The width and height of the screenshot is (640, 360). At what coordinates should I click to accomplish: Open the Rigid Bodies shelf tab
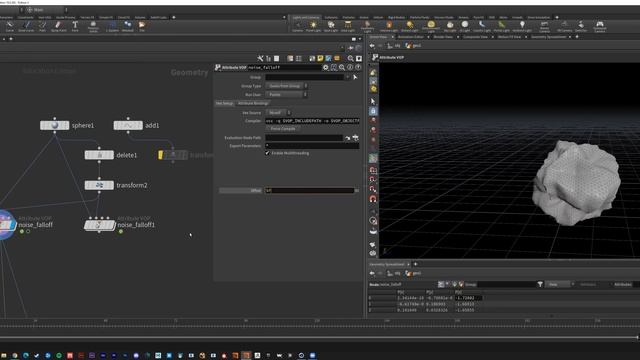coord(396,18)
